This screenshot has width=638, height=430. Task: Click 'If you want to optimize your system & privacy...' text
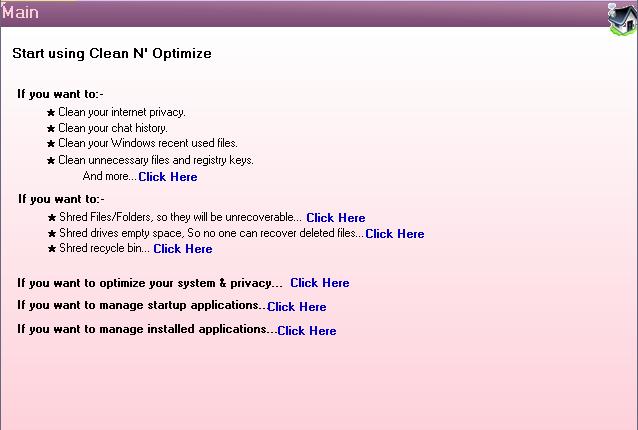(150, 283)
